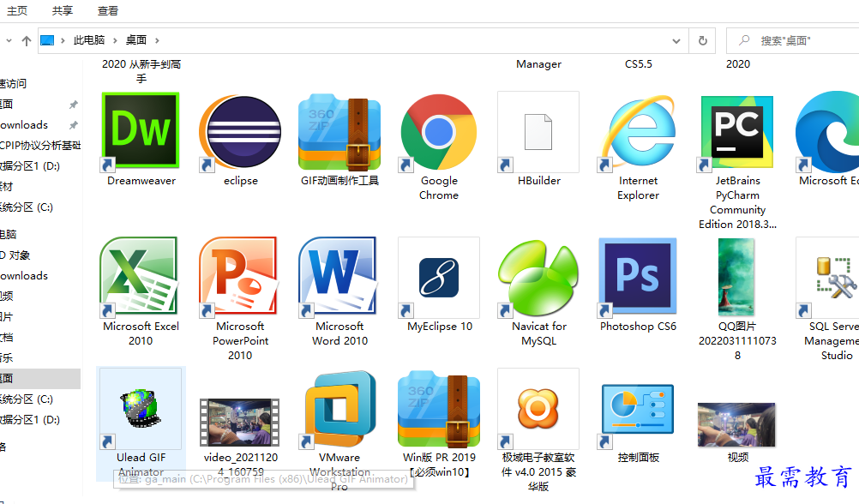
Task: Select the Microsoft Word 2010 shortcut
Action: click(x=339, y=277)
